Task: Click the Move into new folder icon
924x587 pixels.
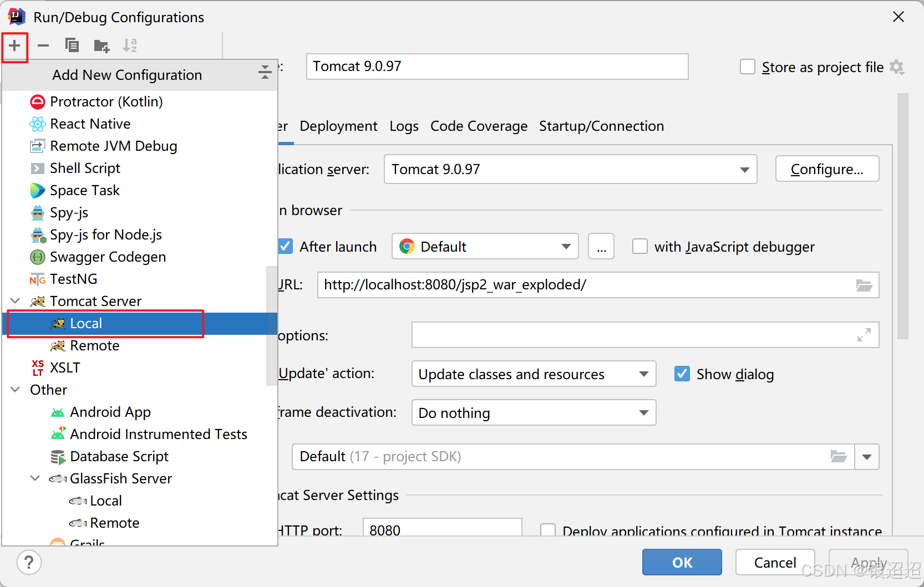Action: tap(101, 45)
